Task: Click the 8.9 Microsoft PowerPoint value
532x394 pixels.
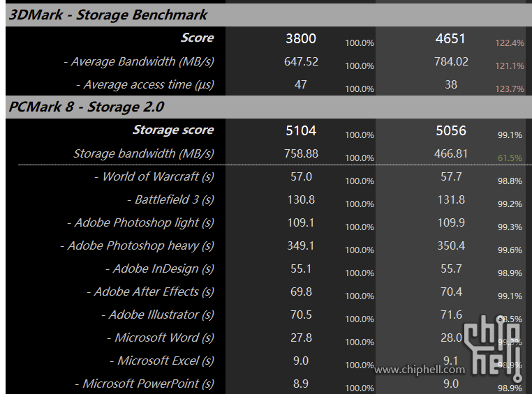Action: [x=301, y=384]
